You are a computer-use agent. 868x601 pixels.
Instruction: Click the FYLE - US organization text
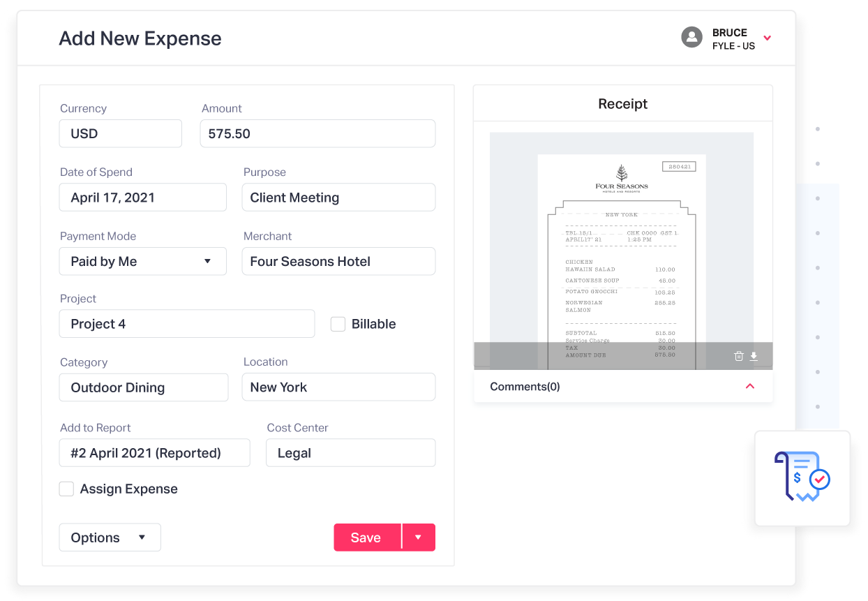733,46
